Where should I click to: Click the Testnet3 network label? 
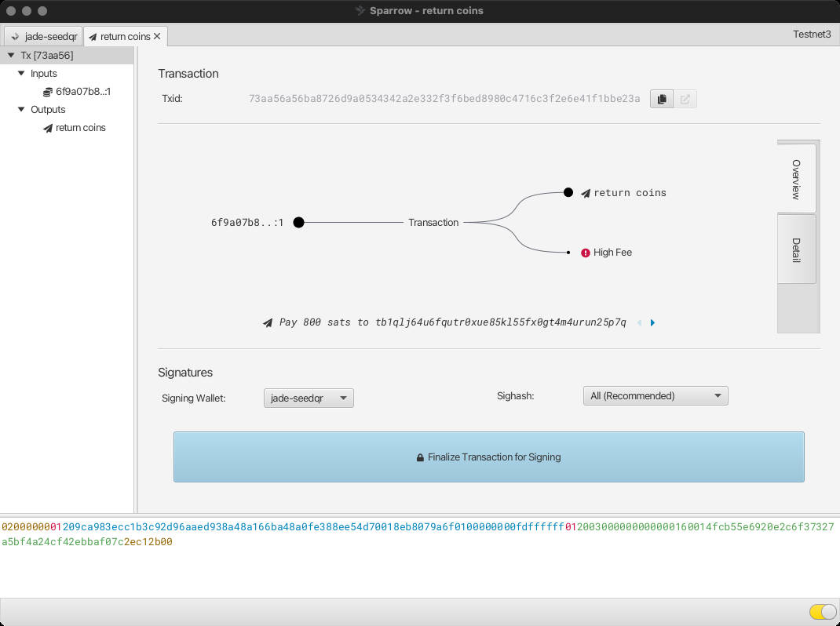pos(812,35)
